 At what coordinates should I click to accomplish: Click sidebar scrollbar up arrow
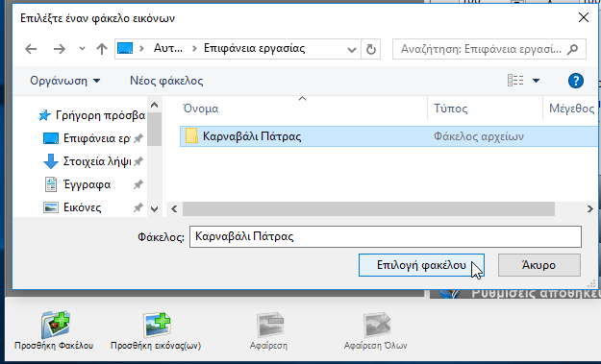pyautogui.click(x=154, y=105)
